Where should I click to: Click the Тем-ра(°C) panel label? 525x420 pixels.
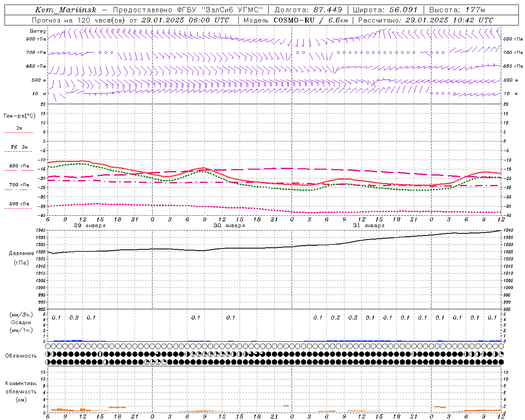pos(19,116)
